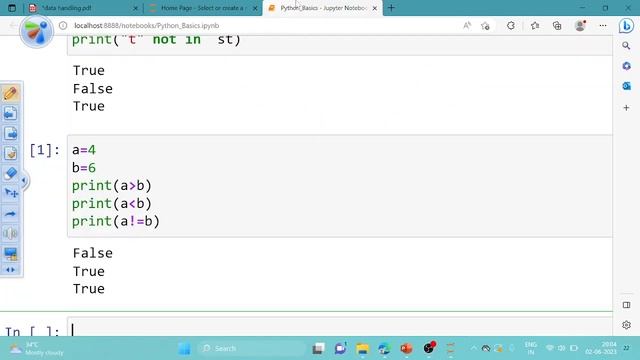Add a blank page in floating toolbar
The width and height of the screenshot is (640, 360).
pyautogui.click(x=10, y=153)
